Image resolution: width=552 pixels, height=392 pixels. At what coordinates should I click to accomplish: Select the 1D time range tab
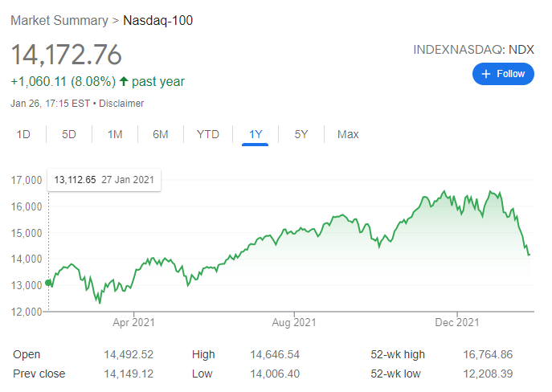pyautogui.click(x=23, y=134)
